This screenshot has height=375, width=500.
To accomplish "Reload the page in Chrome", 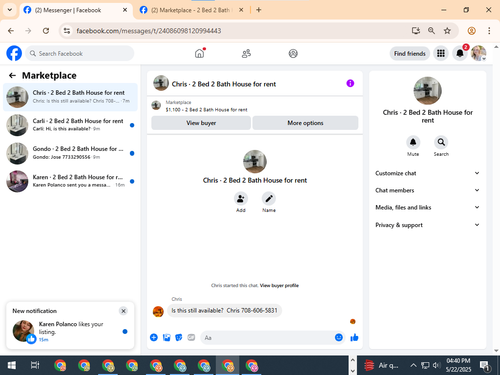I will (46, 31).
